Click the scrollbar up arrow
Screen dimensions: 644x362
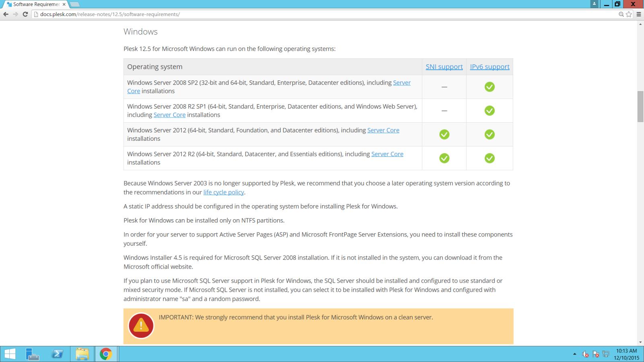click(640, 24)
